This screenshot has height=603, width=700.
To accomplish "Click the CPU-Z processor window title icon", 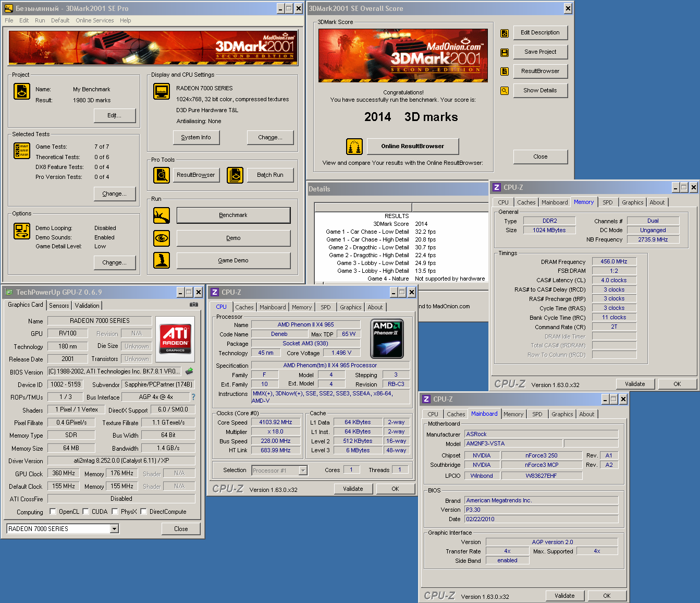I will click(x=215, y=292).
